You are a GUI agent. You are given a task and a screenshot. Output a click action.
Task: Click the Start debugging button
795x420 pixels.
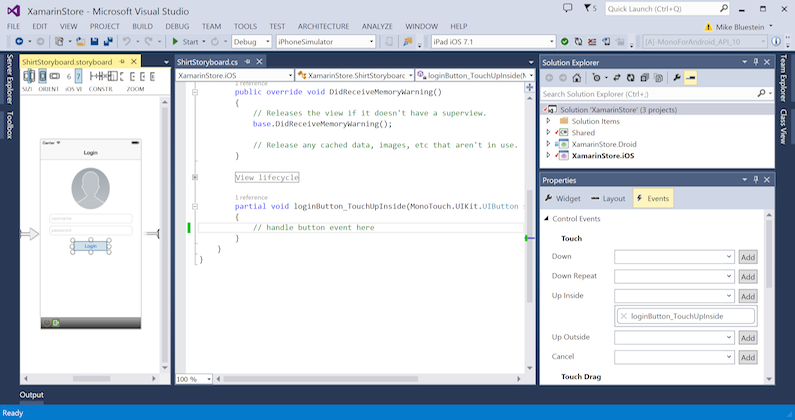tap(185, 42)
